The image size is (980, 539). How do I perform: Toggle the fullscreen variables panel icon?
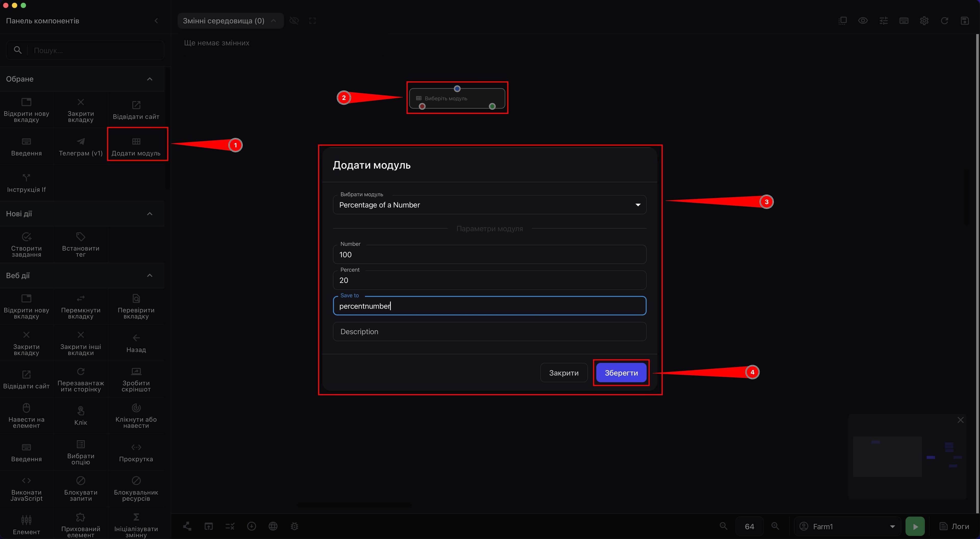click(x=312, y=21)
